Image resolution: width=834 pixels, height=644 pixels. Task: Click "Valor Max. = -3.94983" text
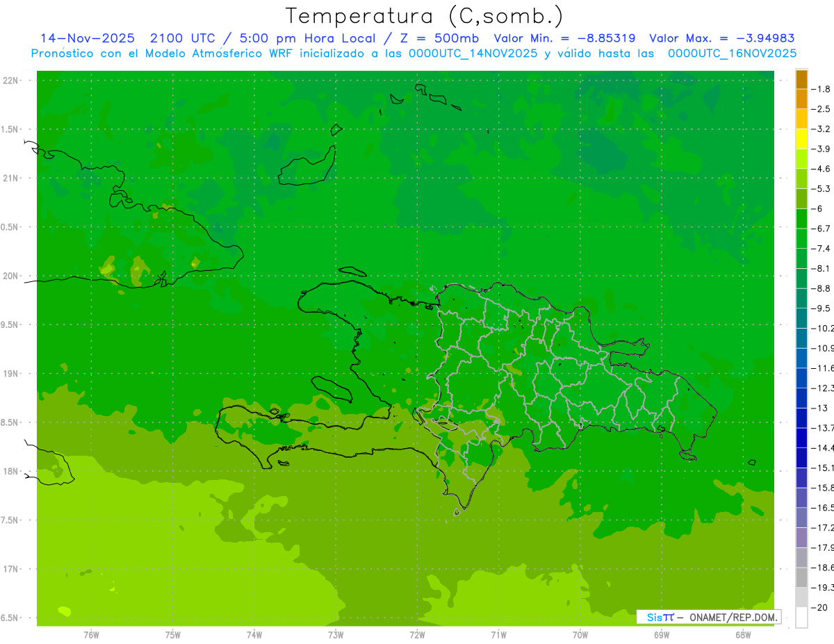point(722,38)
